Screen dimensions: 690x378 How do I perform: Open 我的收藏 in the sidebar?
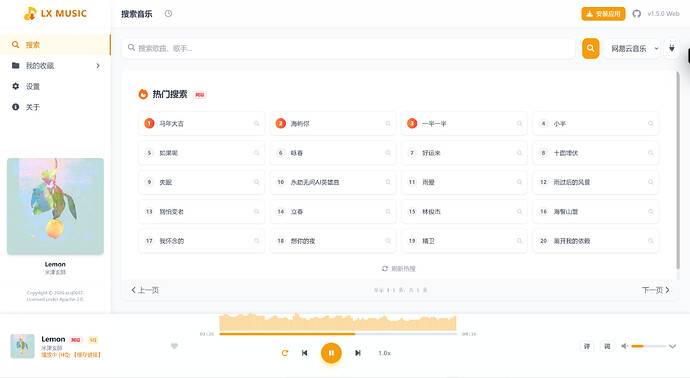pos(55,66)
